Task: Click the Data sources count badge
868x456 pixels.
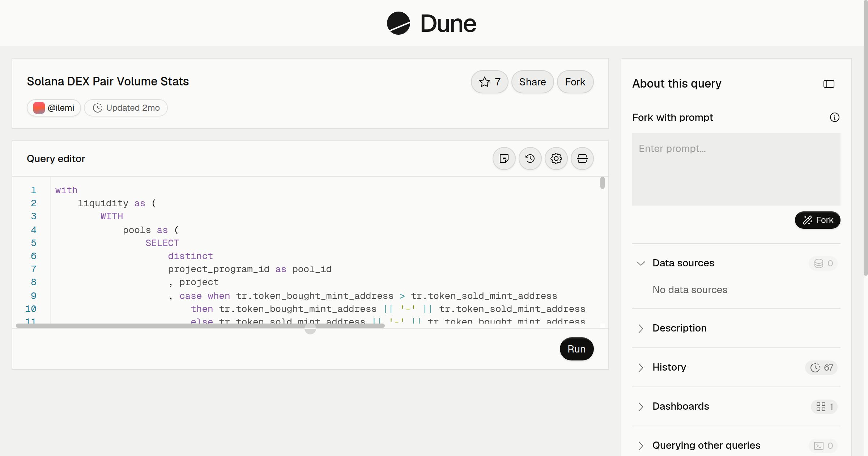Action: 823,263
